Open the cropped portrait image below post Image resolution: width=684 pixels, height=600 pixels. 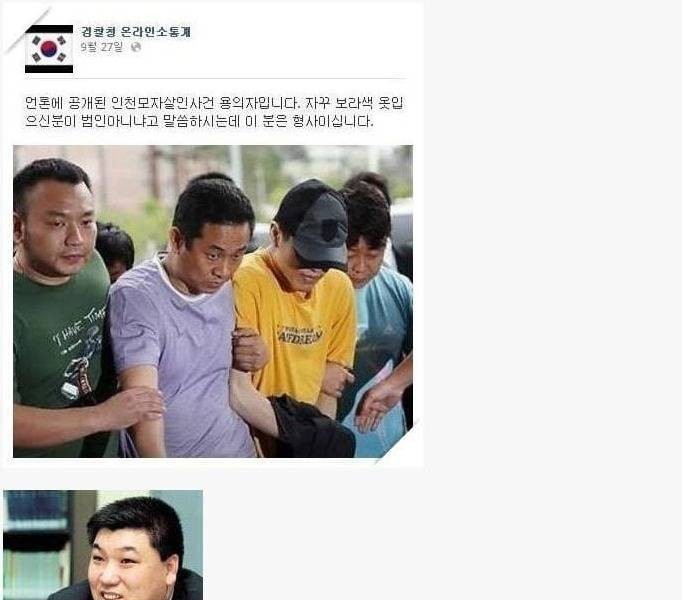click(x=103, y=545)
